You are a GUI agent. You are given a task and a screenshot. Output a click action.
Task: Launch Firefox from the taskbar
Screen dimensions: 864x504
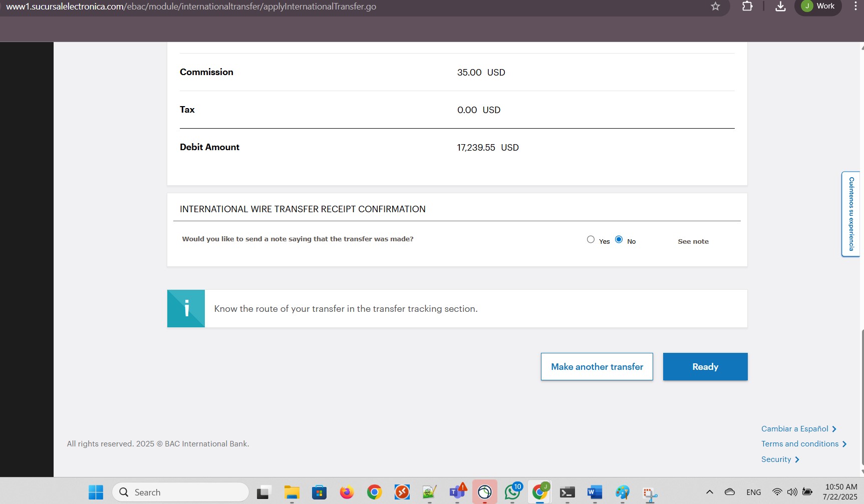click(x=347, y=492)
